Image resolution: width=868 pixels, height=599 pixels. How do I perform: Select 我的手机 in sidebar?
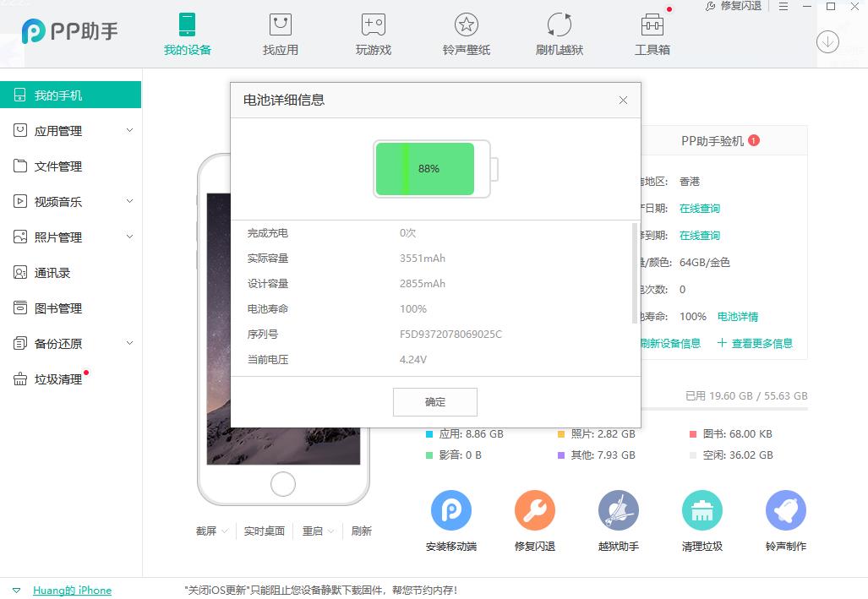(70, 95)
